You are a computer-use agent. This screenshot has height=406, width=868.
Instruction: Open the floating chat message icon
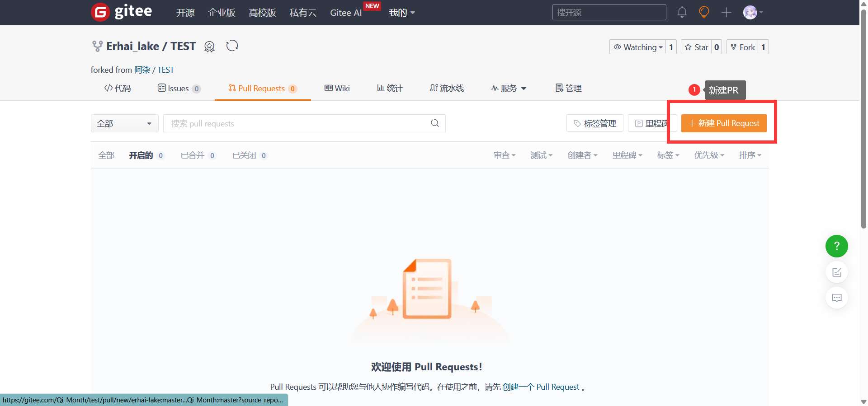click(836, 298)
